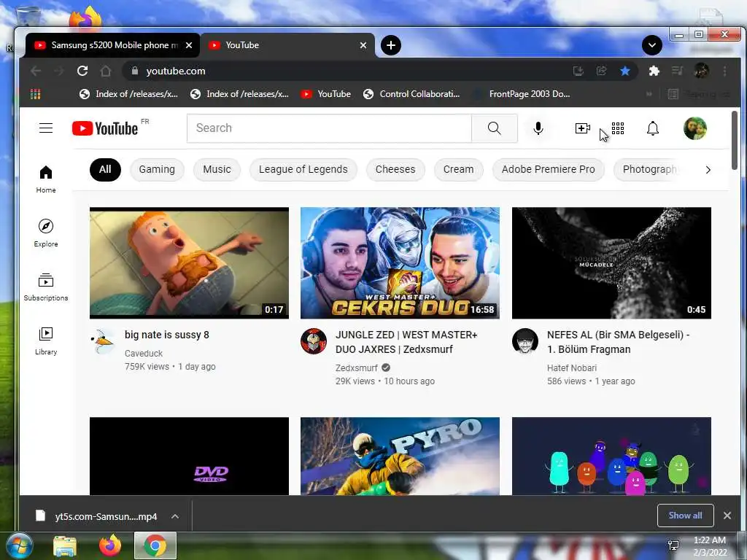Open Chrome three-dot menu
The height and width of the screenshot is (560, 747).
[x=724, y=71]
